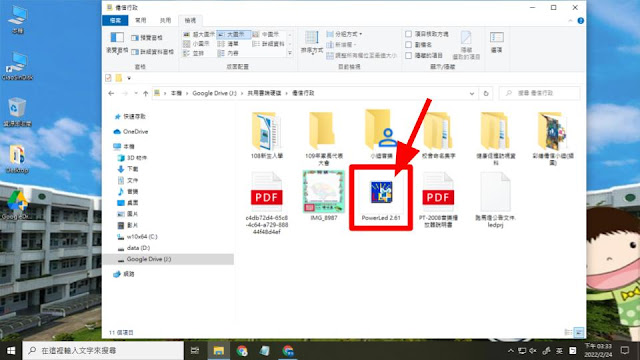Switch to the Home ribbon tab
This screenshot has width=640, height=360.
coord(141,20)
